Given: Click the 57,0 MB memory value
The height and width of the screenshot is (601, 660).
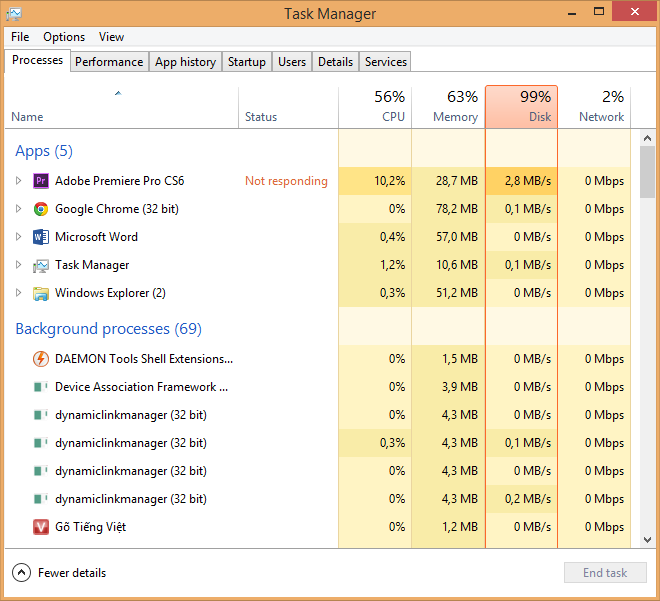Looking at the screenshot, I should [457, 237].
